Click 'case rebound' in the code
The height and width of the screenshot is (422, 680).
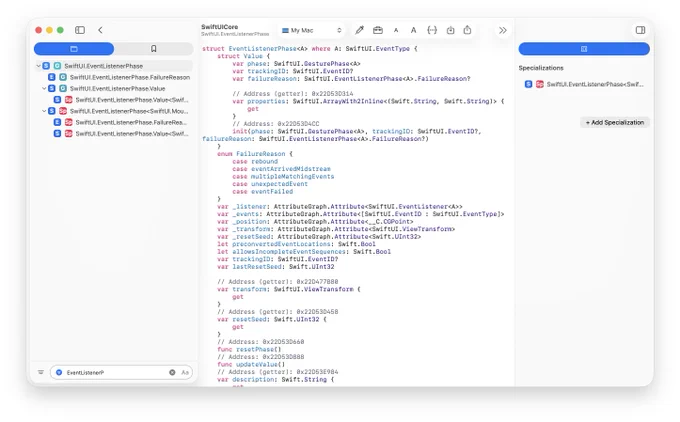click(x=255, y=161)
